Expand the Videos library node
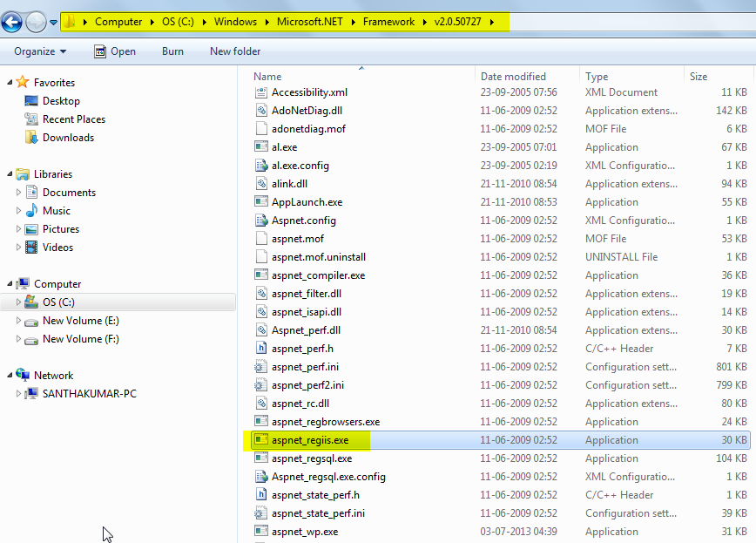Viewport: 756px width, 543px height. [x=18, y=248]
